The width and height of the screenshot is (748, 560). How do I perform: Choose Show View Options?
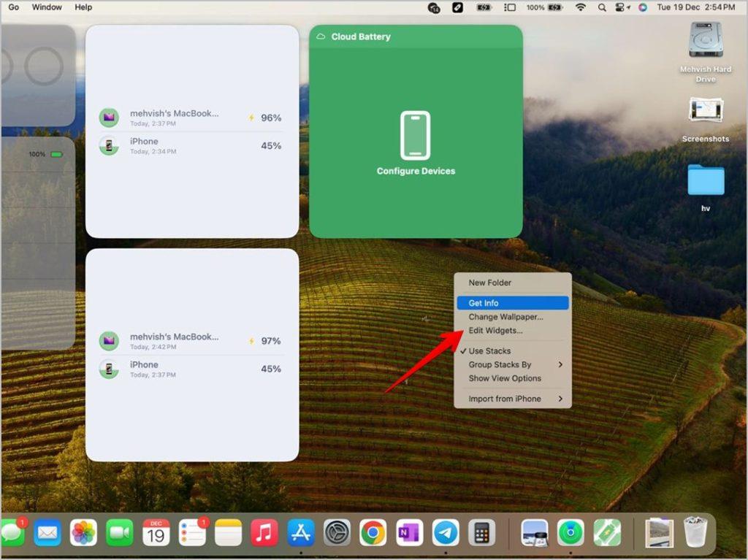pyautogui.click(x=513, y=378)
